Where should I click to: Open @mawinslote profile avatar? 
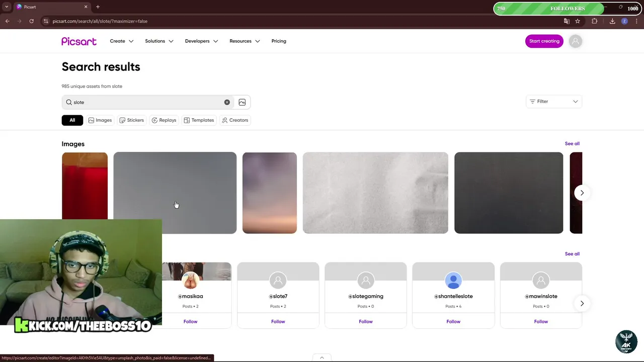point(541,281)
